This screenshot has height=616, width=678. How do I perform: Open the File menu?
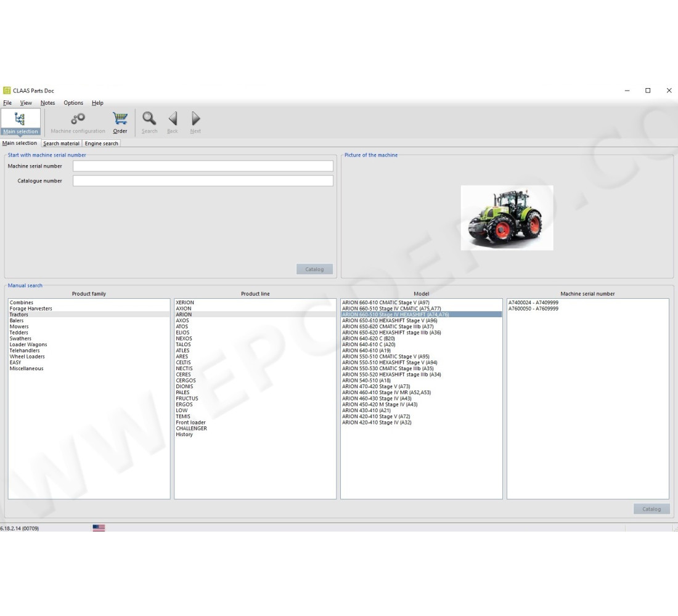tap(7, 103)
